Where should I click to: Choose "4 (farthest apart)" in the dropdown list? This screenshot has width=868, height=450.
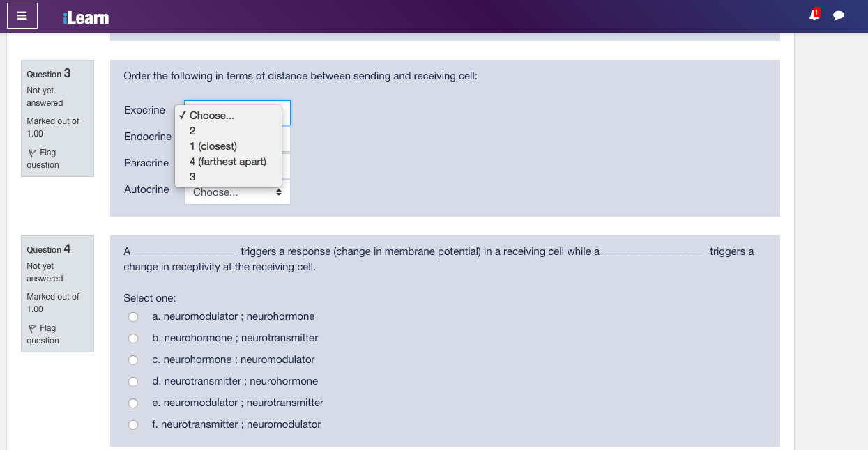pyautogui.click(x=228, y=162)
